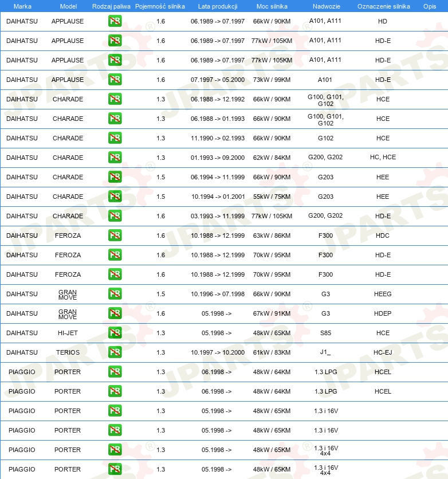Click the fuel icon in the TERIOS row

tap(115, 352)
